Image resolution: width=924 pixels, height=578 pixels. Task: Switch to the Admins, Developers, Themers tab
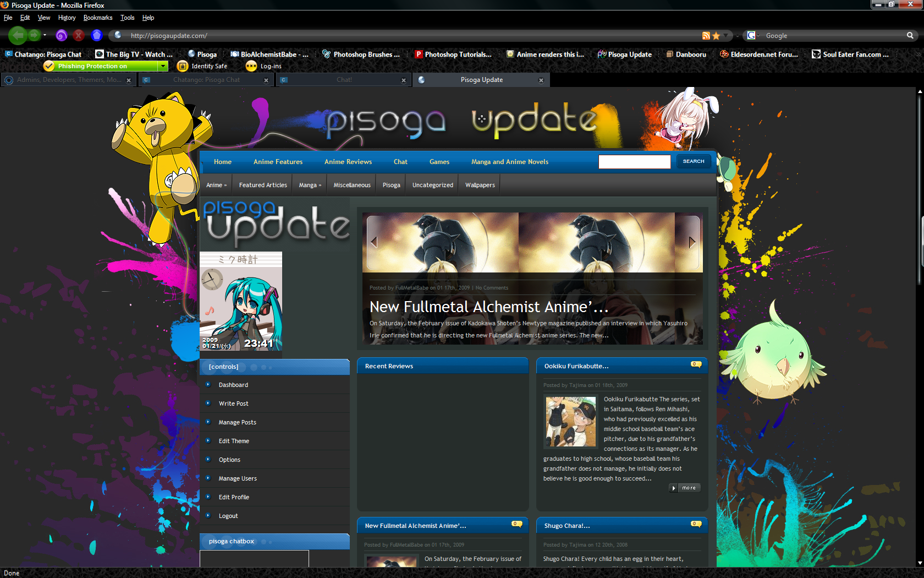coord(68,80)
